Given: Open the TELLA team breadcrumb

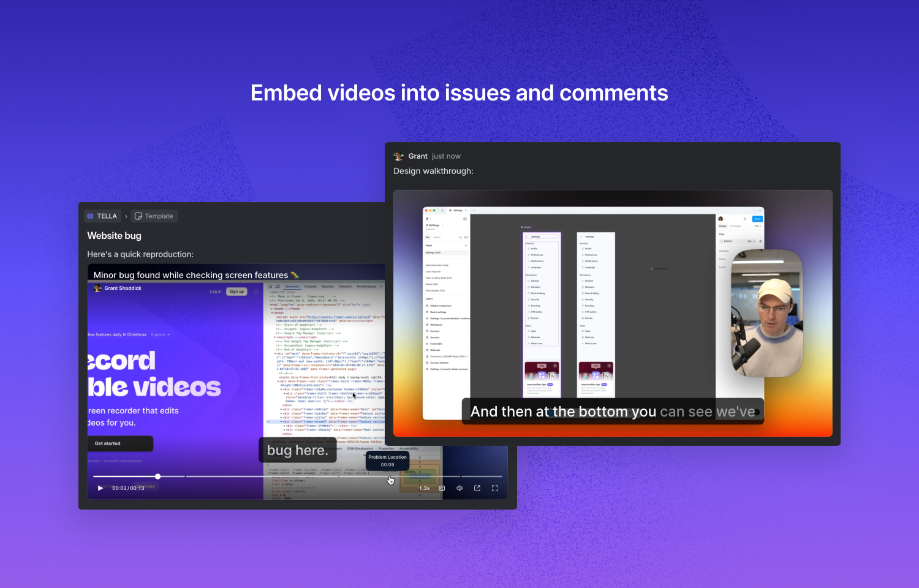Looking at the screenshot, I should click(x=102, y=216).
